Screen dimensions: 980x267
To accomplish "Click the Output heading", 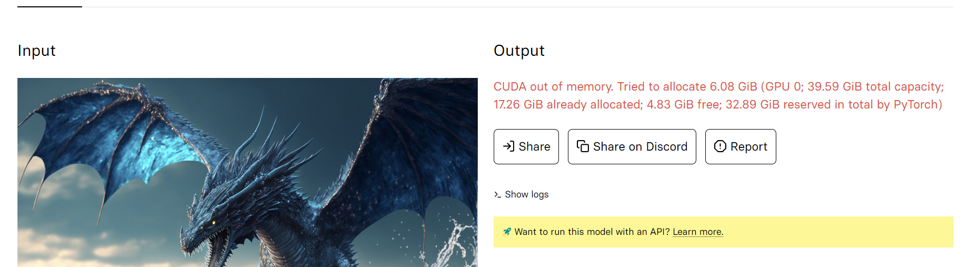I will point(519,51).
